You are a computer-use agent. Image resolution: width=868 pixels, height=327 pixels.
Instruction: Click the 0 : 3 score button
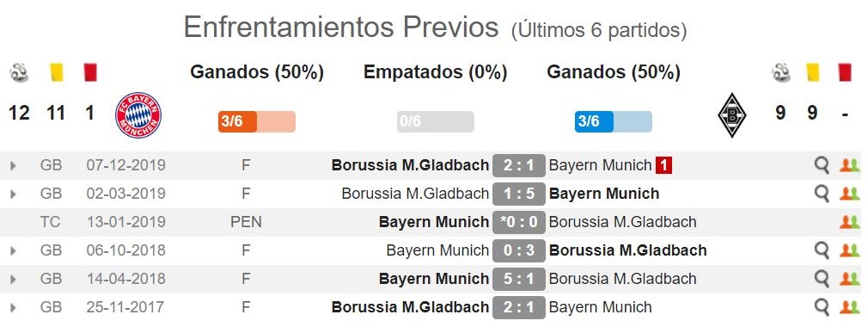click(x=519, y=250)
